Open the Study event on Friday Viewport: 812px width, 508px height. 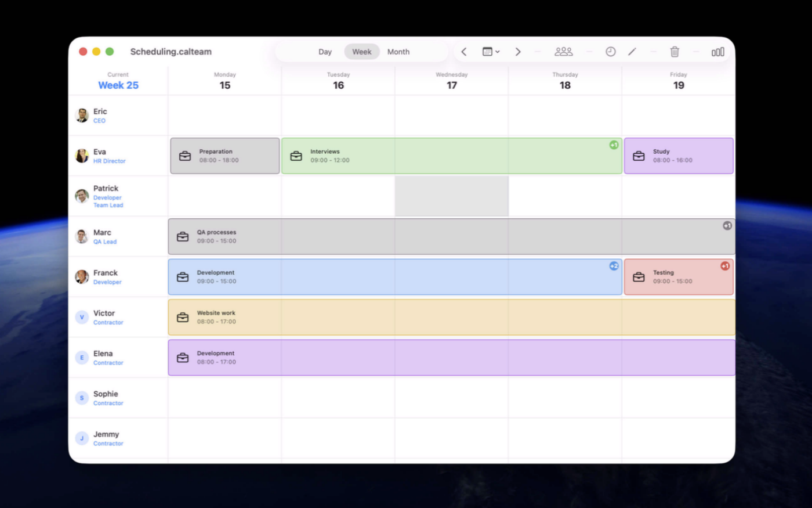[x=679, y=156]
